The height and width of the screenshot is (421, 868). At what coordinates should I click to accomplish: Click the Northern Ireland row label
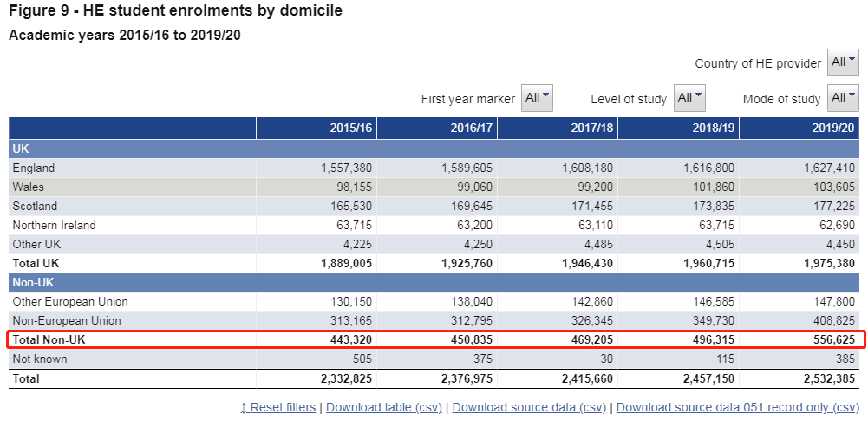click(54, 225)
